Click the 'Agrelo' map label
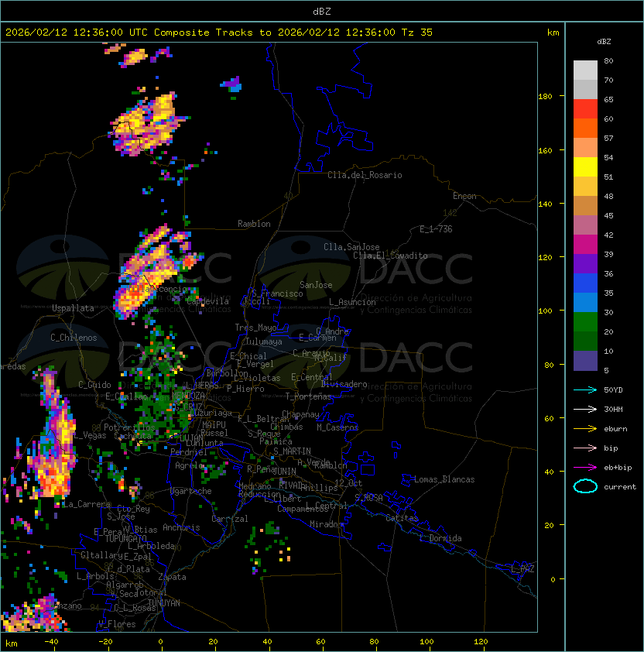The height and width of the screenshot is (652, 644). pos(189,465)
